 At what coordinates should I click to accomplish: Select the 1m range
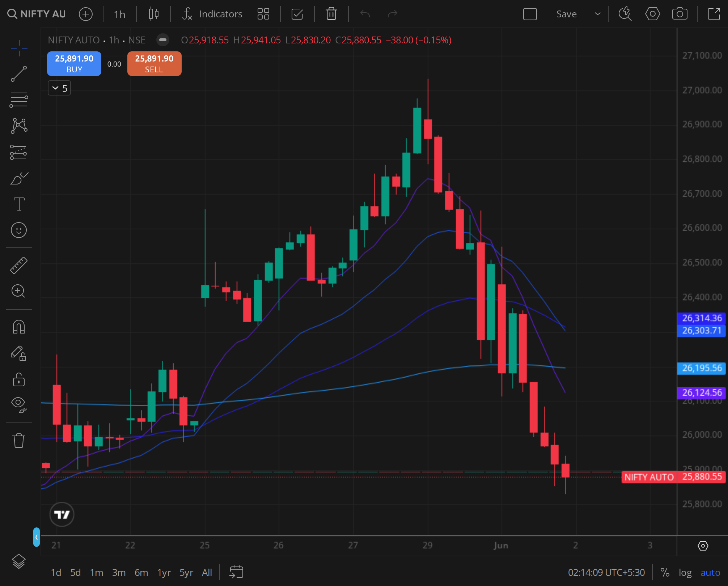tap(96, 573)
